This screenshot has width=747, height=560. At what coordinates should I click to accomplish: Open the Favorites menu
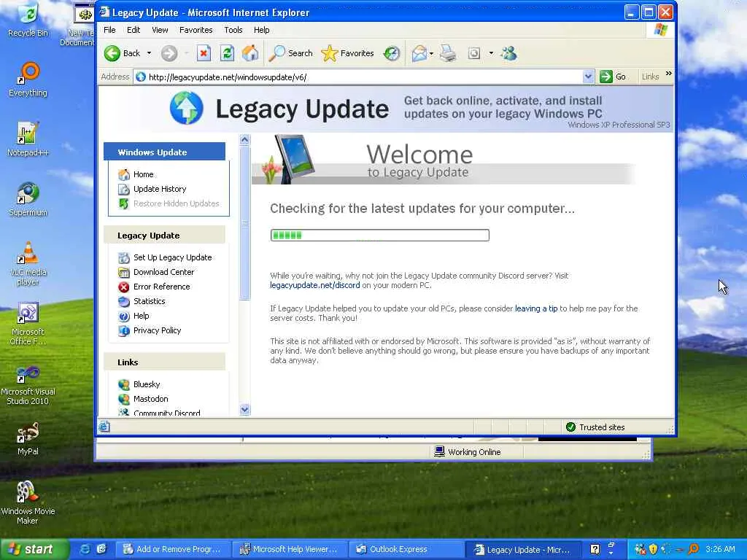coord(196,30)
